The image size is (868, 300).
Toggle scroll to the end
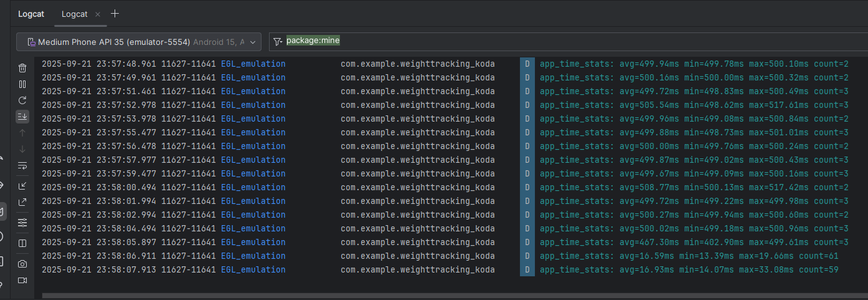[22, 117]
